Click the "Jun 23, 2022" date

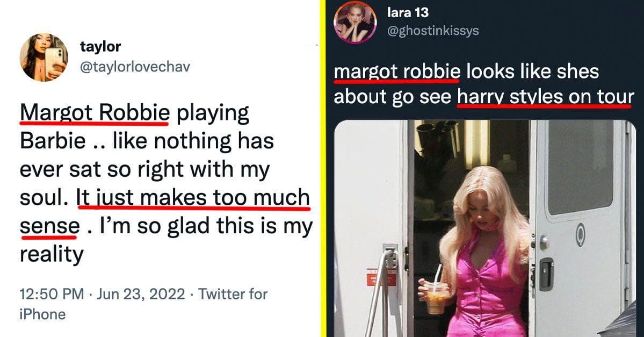click(141, 294)
